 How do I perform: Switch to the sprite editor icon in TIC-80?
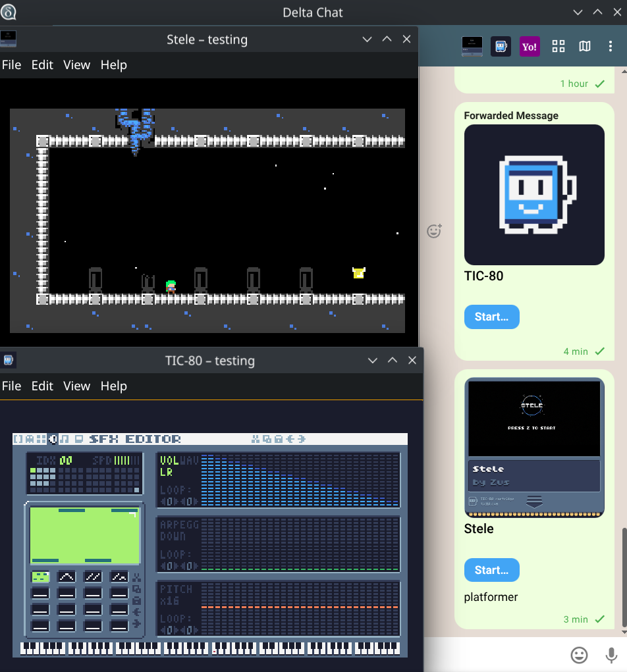pos(30,439)
